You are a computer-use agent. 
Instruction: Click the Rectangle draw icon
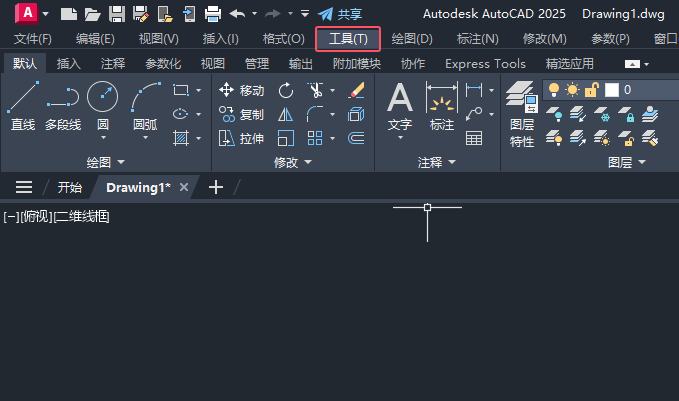coord(181,90)
